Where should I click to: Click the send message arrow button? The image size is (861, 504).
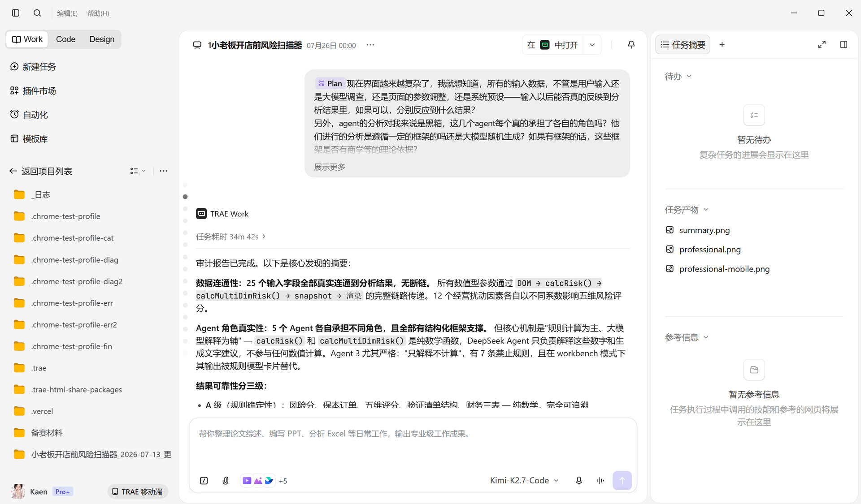pos(622,480)
